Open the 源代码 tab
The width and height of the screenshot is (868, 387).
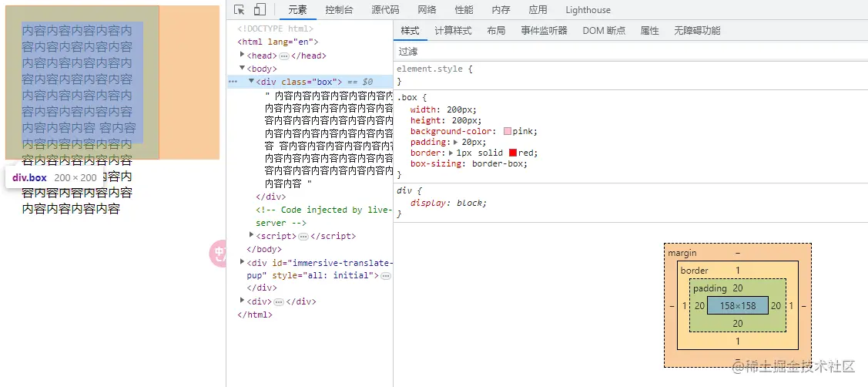coord(385,10)
